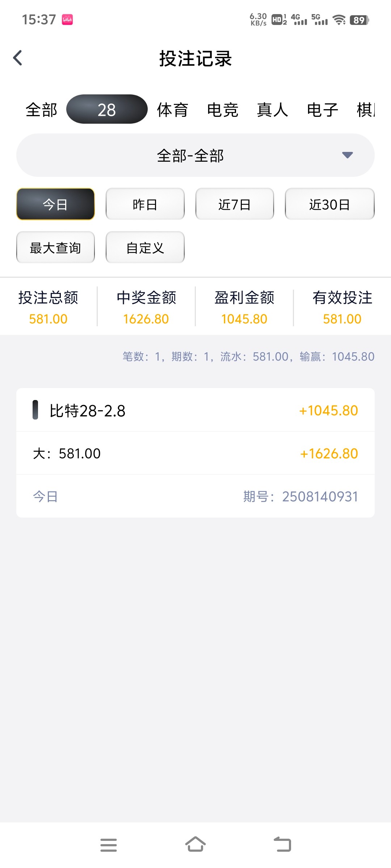Screen dimensions: 391x868
Task: Open the 比特28-2.8 bet record
Action: coord(195,410)
